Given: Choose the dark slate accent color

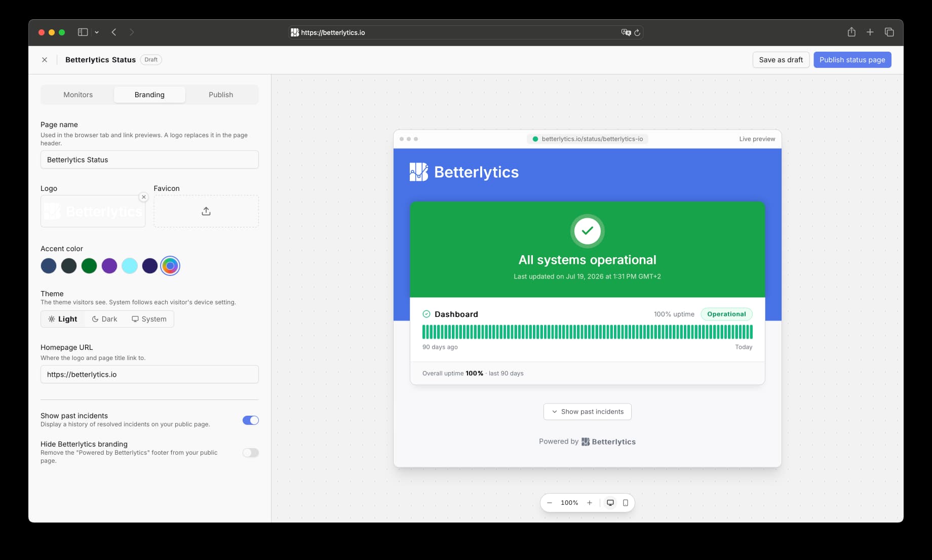Looking at the screenshot, I should [69, 266].
